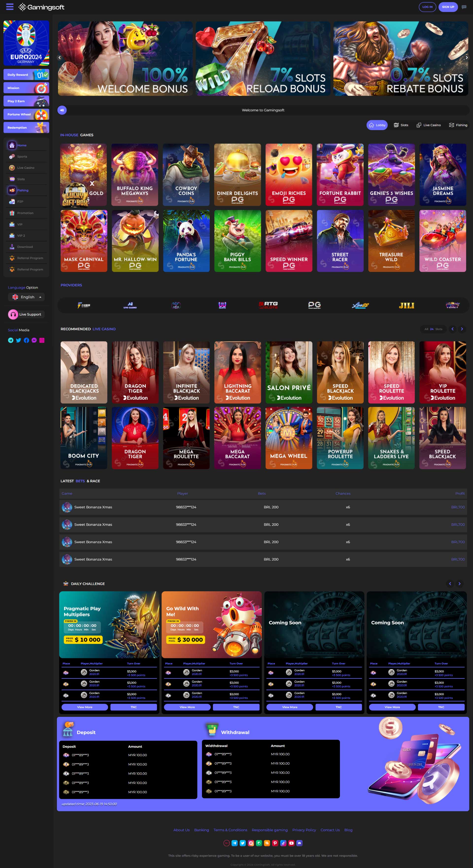The width and height of the screenshot is (473, 868).
Task: Switch to the Live Casino tab
Action: tap(428, 125)
